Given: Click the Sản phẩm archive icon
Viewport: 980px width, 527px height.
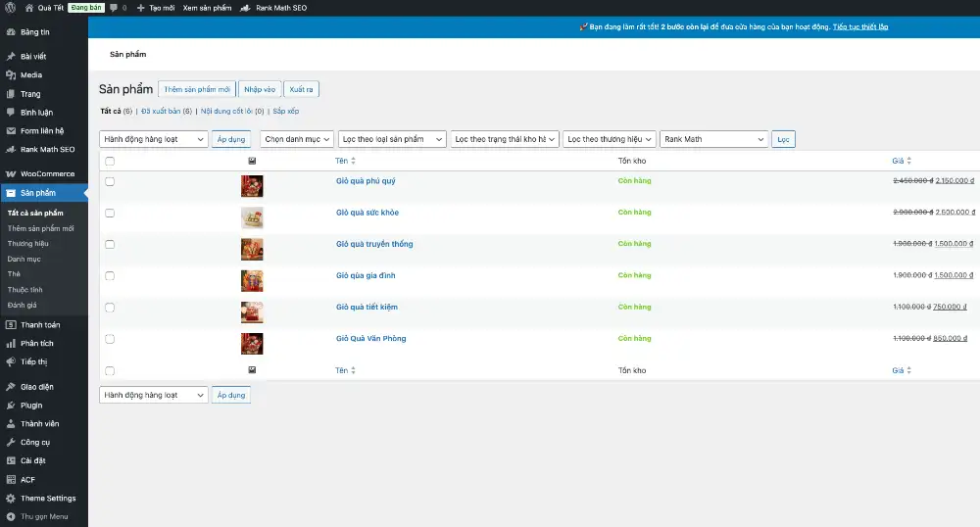Looking at the screenshot, I should [11, 193].
